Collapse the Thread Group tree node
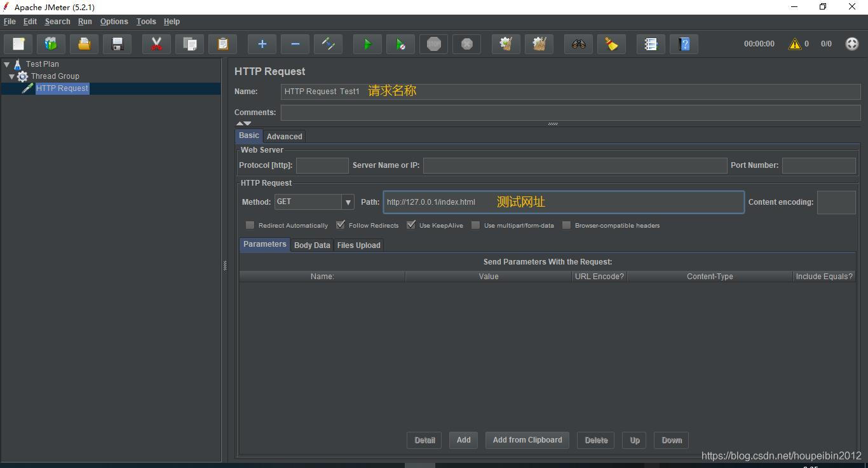 (11, 76)
